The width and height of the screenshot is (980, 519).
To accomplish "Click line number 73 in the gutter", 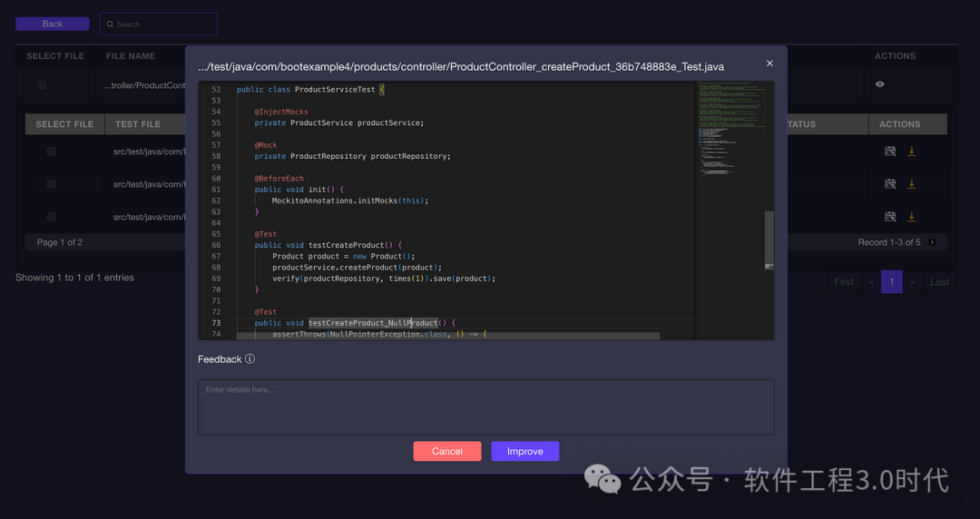I will pyautogui.click(x=216, y=323).
